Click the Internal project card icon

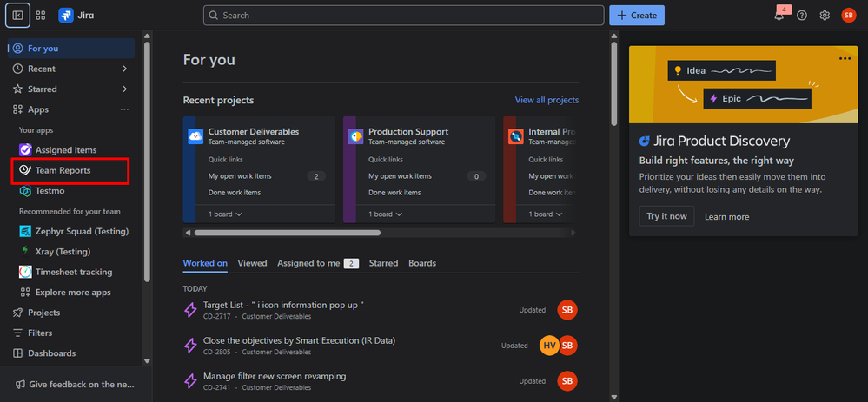pos(516,136)
